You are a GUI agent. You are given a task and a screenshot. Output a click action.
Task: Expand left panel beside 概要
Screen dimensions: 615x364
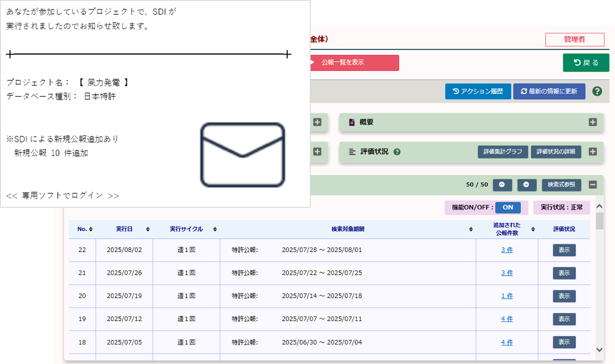[x=317, y=122]
